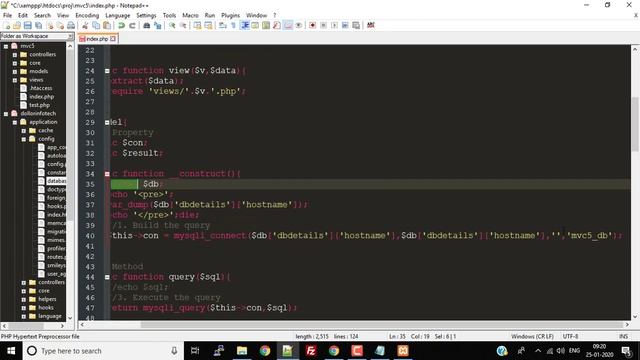
Task: Select test.php in the mvc5 tree
Action: click(x=39, y=105)
